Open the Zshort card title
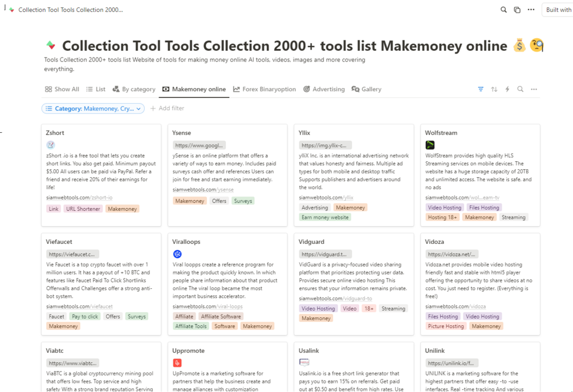This screenshot has width=573, height=392. coord(55,133)
